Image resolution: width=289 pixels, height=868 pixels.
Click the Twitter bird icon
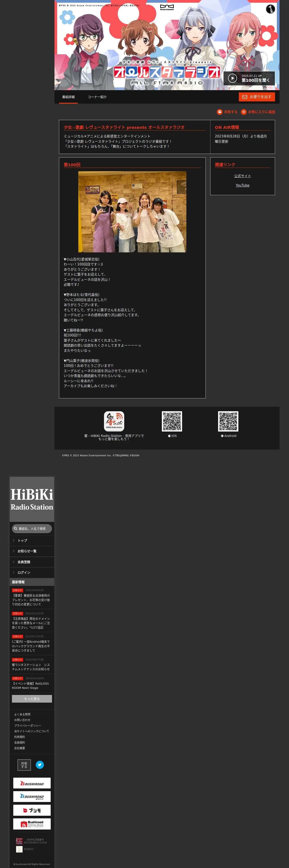[x=40, y=765]
